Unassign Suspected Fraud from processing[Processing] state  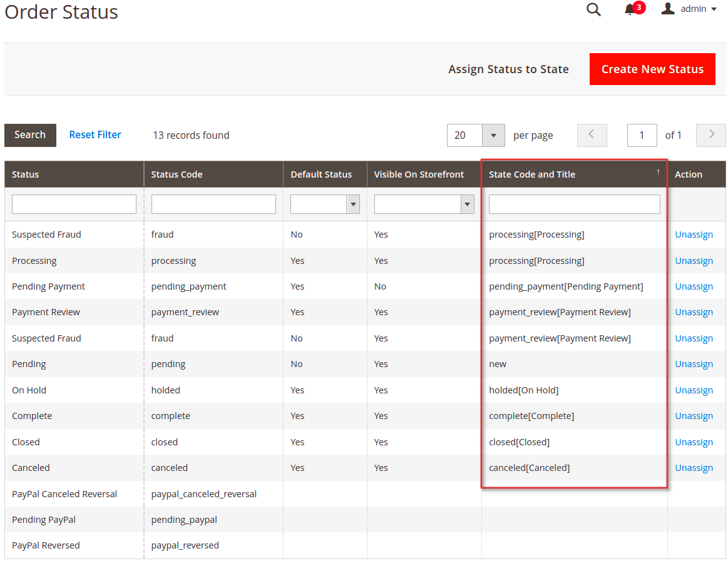694,235
